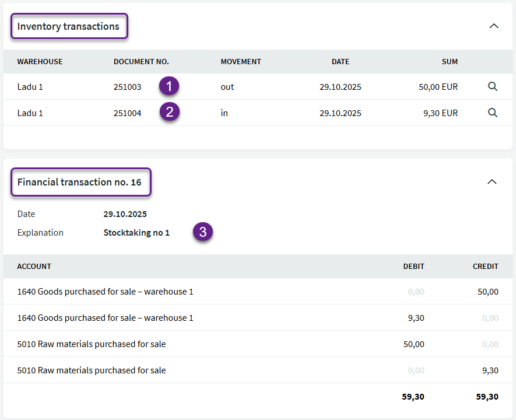Click the DOCUMENT NO. column header
The width and height of the screenshot is (516, 420).
[141, 62]
